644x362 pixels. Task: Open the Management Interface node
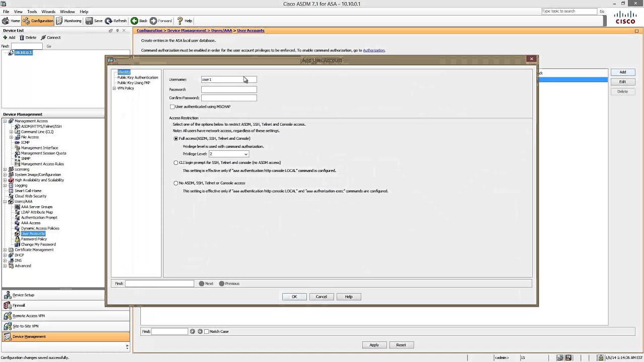tap(39, 148)
